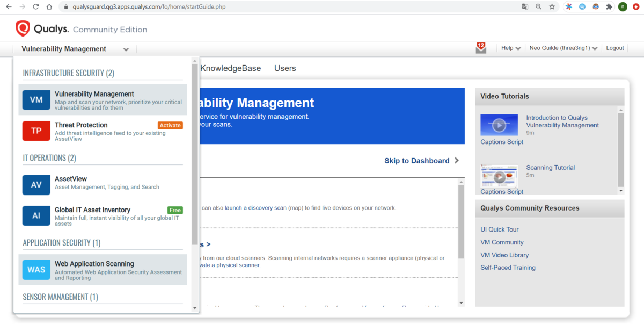
Task: Click the browser address bar URL
Action: pos(149,7)
